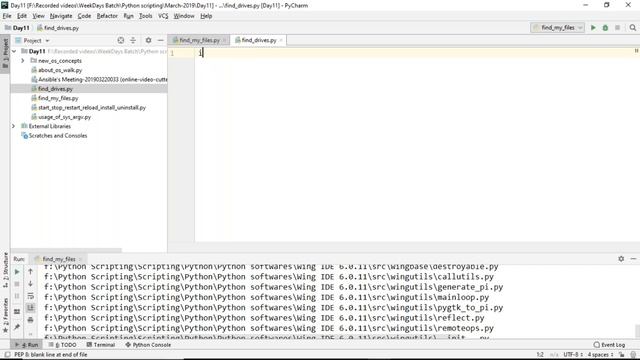Hide the Run tool window

click(x=633, y=259)
